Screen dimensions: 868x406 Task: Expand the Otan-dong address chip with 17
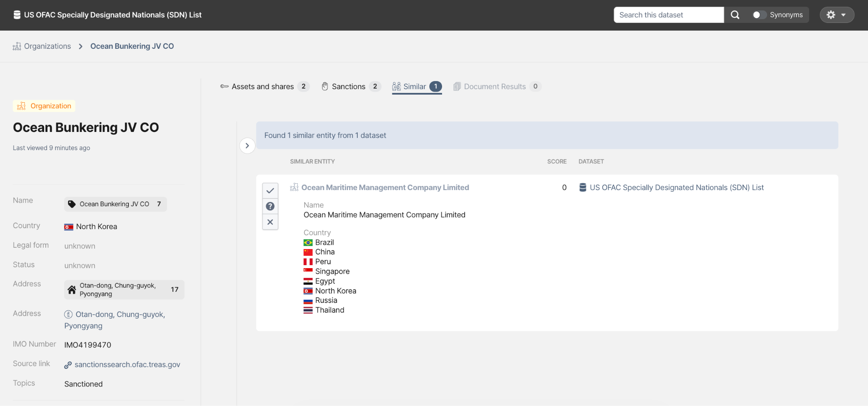coord(124,290)
